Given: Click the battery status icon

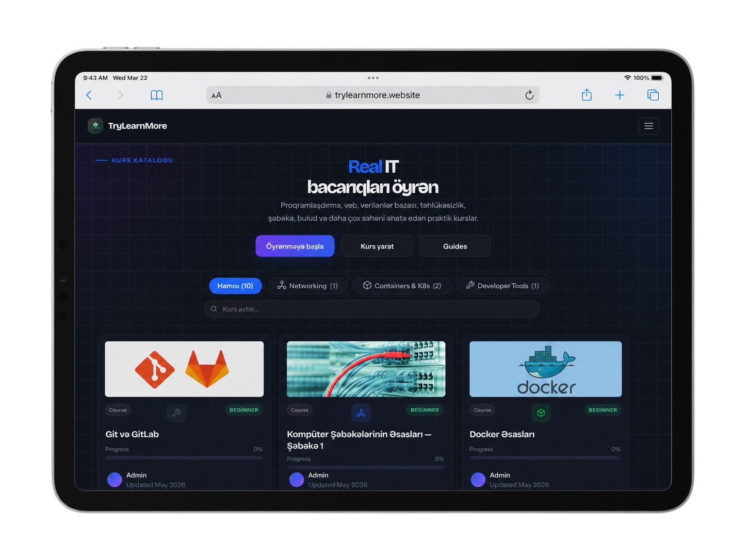Looking at the screenshot, I should pyautogui.click(x=657, y=78).
